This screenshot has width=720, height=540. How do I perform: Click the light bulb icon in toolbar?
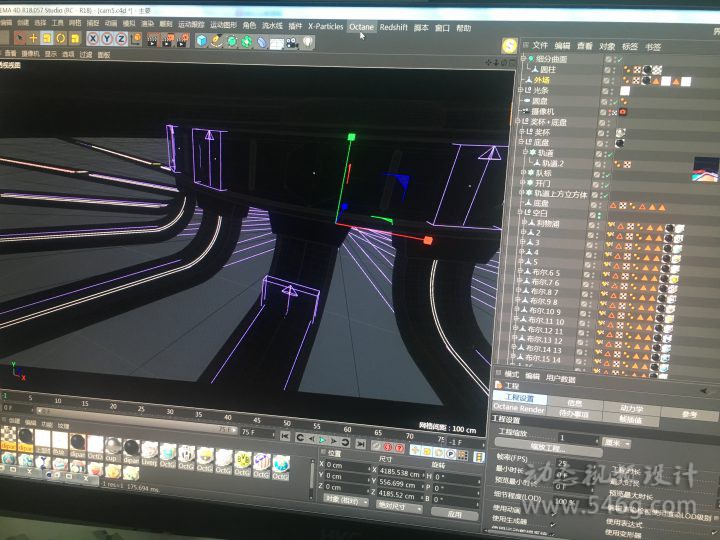[x=307, y=43]
